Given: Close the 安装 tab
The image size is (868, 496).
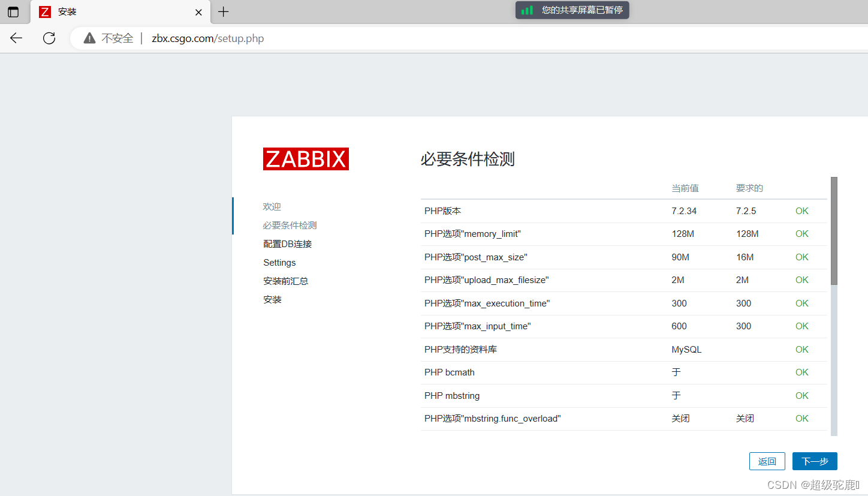Looking at the screenshot, I should [198, 12].
